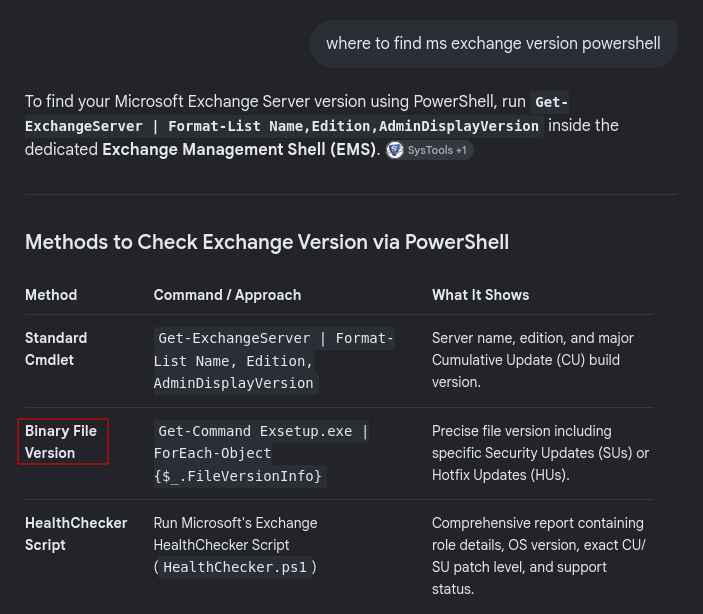Click the 'Binary File Version' table cell

click(x=61, y=442)
